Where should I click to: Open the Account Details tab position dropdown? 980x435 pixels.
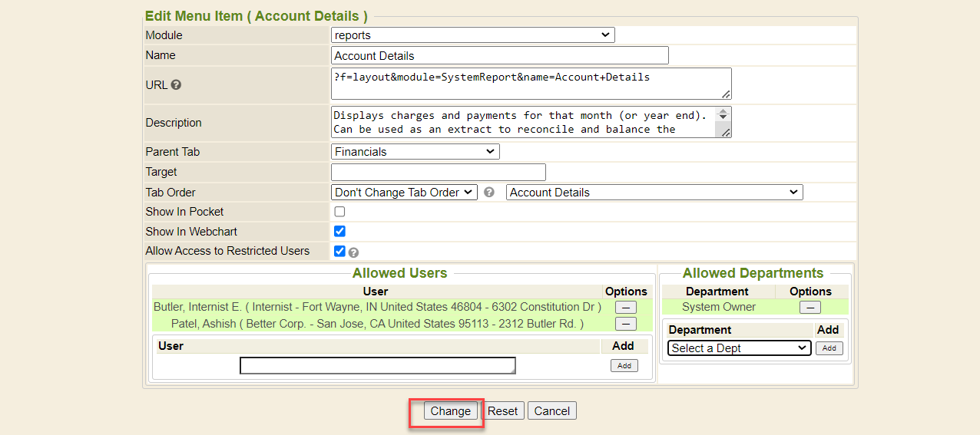point(654,193)
